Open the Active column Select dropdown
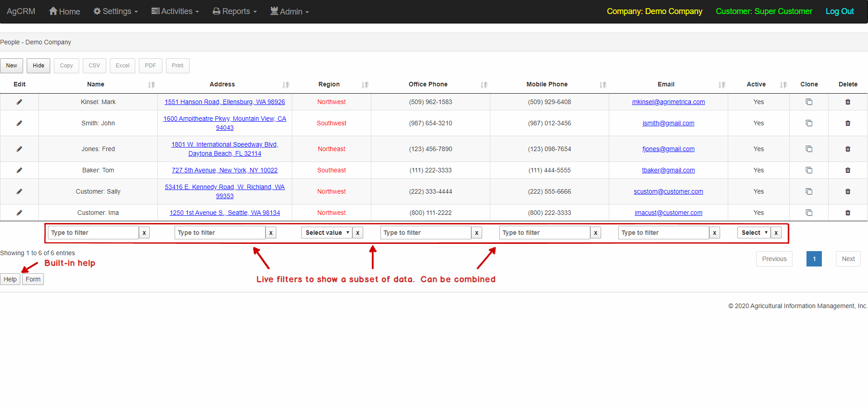The width and height of the screenshot is (868, 409). tap(753, 232)
